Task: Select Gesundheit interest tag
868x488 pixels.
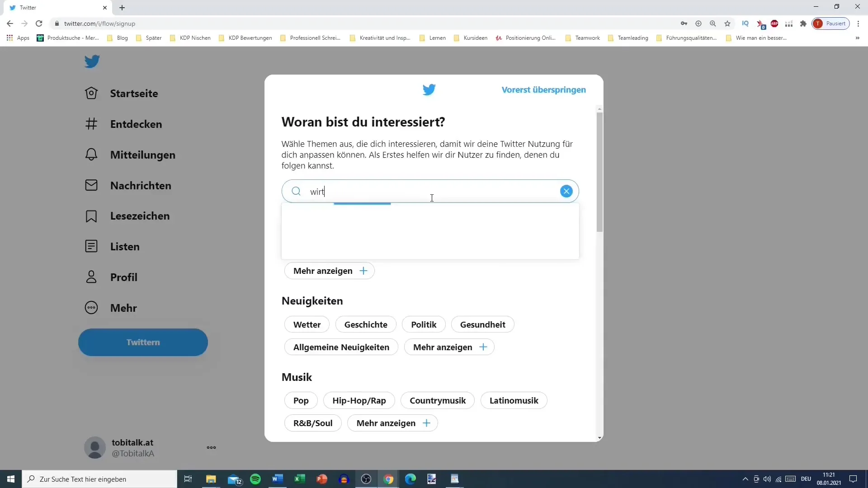Action: (x=483, y=324)
